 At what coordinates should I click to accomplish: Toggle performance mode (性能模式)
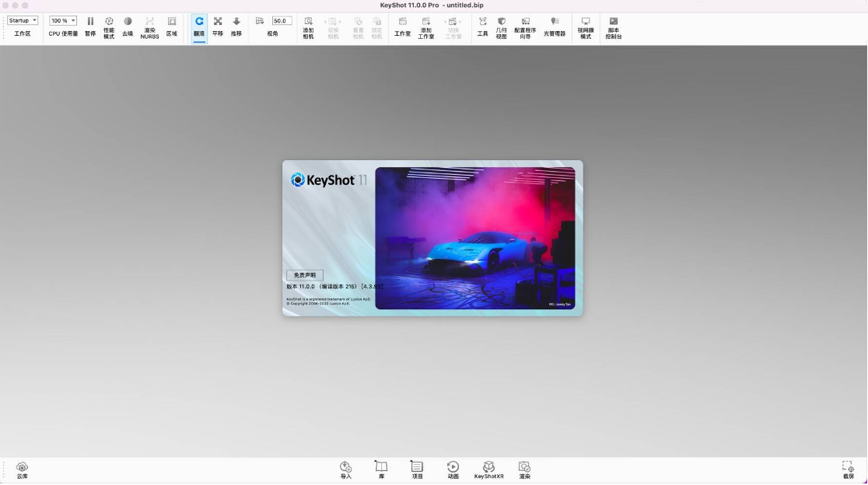pos(109,28)
